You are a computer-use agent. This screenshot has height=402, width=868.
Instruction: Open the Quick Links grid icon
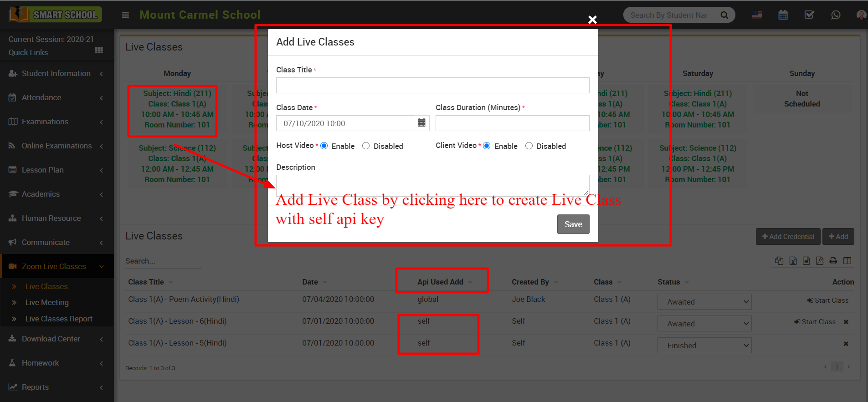pos(98,51)
